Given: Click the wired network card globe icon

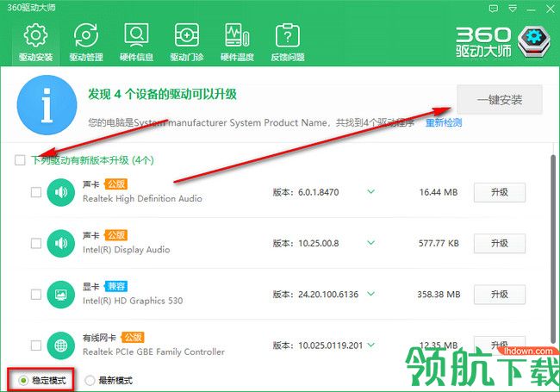Looking at the screenshot, I should pos(60,345).
